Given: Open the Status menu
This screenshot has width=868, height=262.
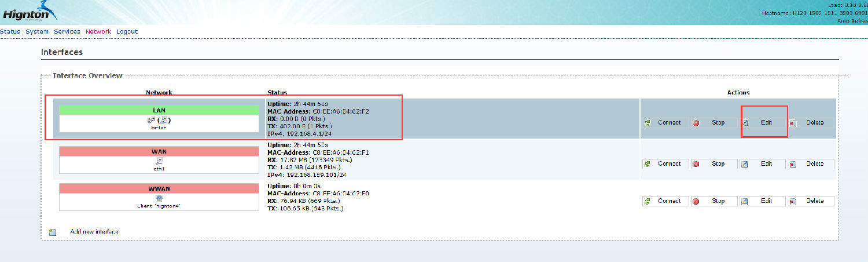Looking at the screenshot, I should click(10, 31).
